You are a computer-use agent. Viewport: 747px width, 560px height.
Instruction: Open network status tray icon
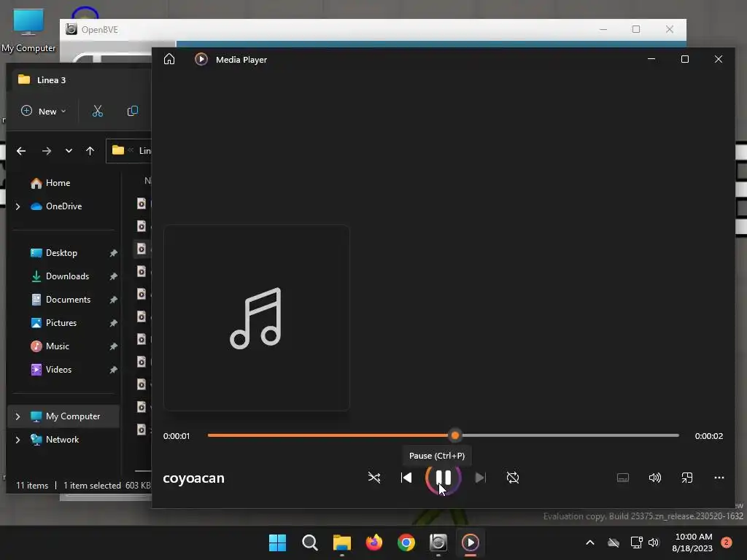[x=636, y=542]
